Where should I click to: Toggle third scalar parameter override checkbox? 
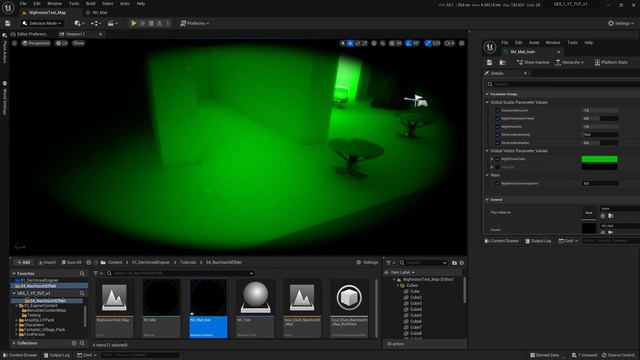click(497, 127)
